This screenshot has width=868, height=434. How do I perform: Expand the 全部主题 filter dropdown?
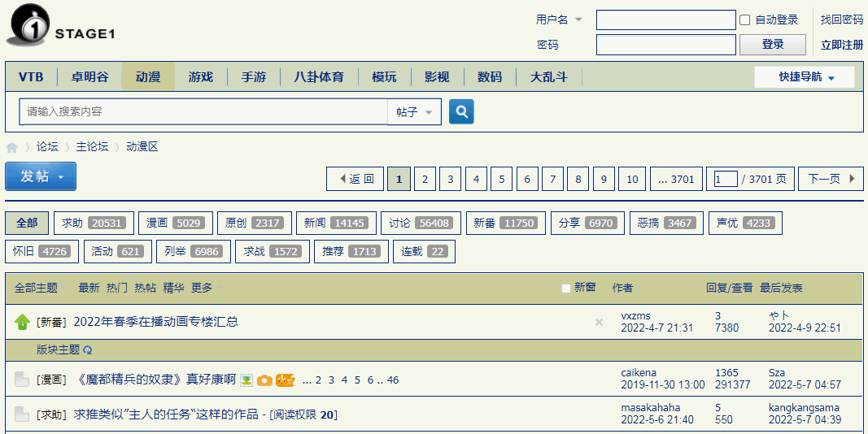[41, 288]
